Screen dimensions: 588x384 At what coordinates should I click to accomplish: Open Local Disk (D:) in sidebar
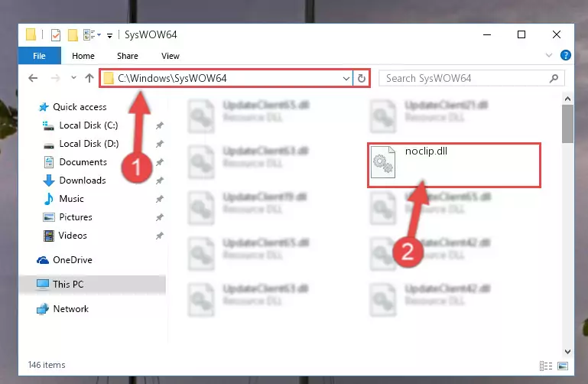point(80,144)
